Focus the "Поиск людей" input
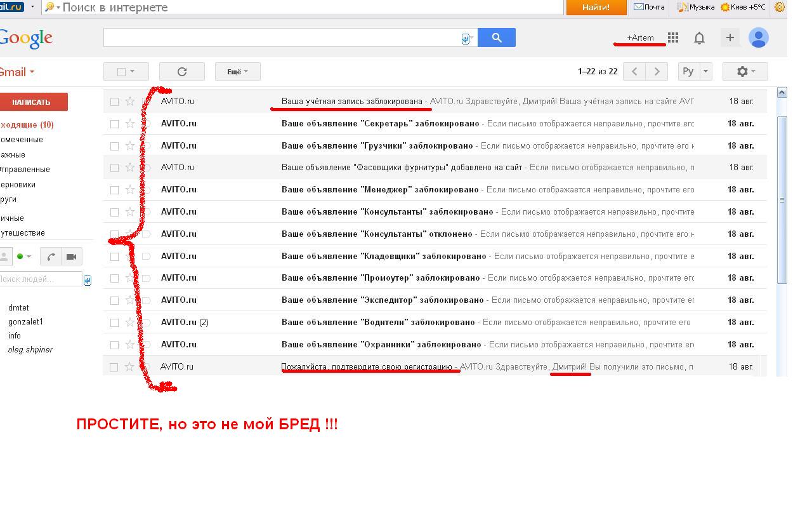Viewport: 812px width, 508px height. (41, 279)
